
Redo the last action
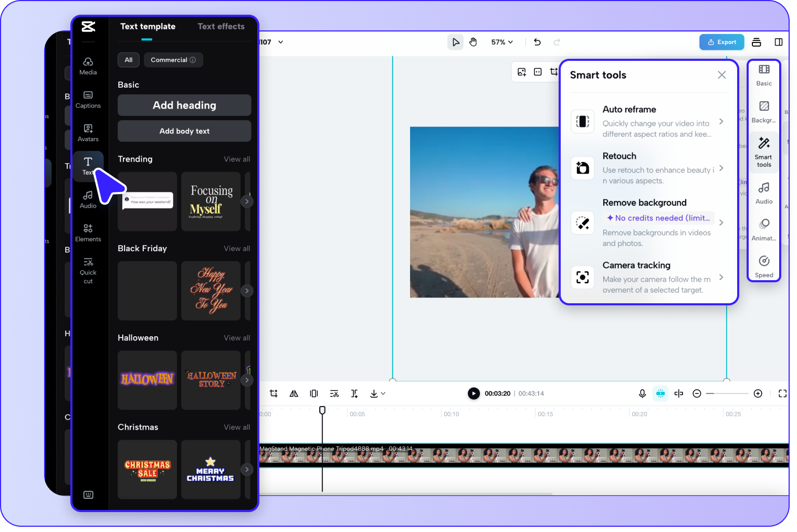click(557, 42)
